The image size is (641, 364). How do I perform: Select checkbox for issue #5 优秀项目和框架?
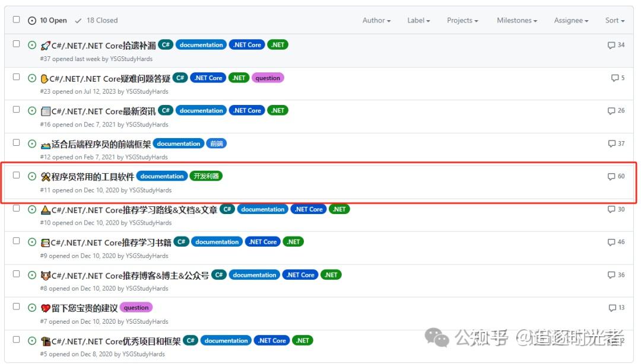point(17,340)
